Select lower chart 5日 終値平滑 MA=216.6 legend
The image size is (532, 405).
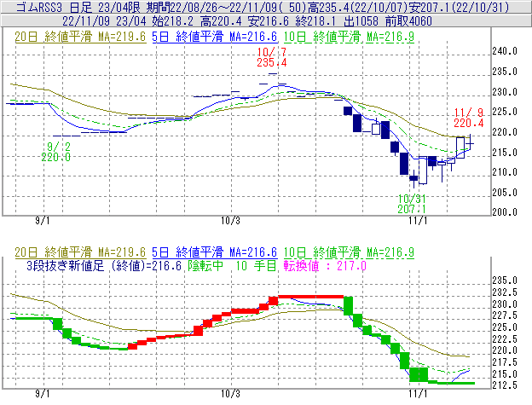pos(215,252)
